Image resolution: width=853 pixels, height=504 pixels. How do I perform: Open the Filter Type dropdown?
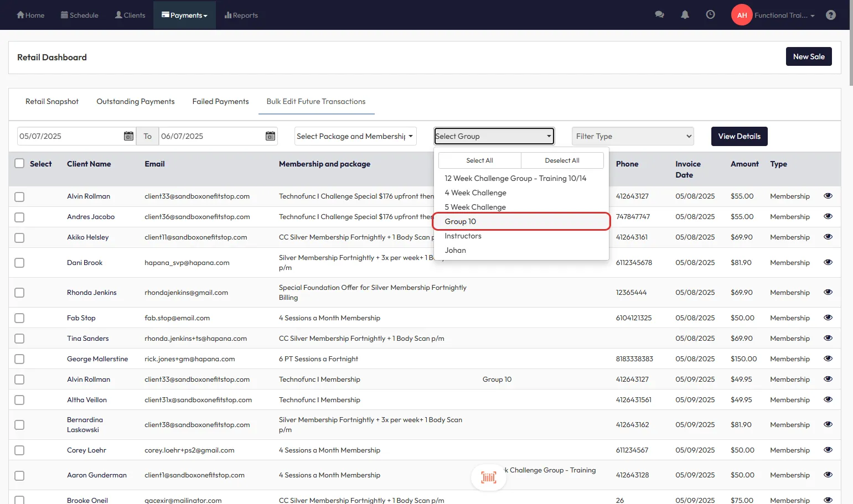pyautogui.click(x=633, y=136)
